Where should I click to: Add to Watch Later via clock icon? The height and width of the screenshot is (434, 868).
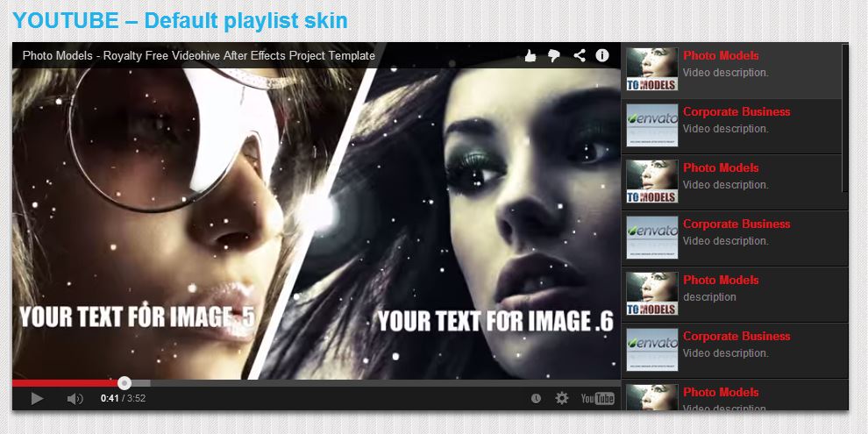tap(536, 399)
